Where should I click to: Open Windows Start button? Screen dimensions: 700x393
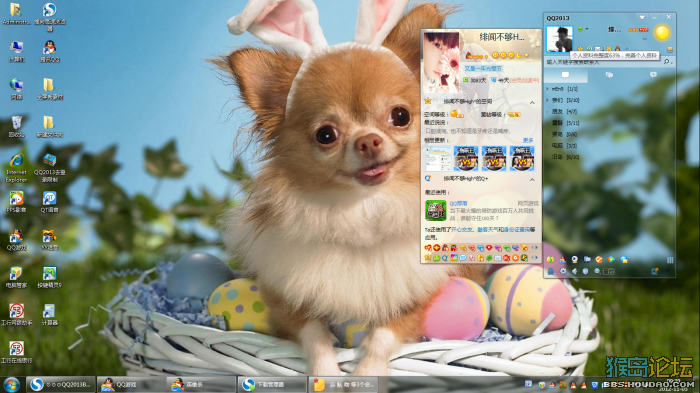coord(12,385)
